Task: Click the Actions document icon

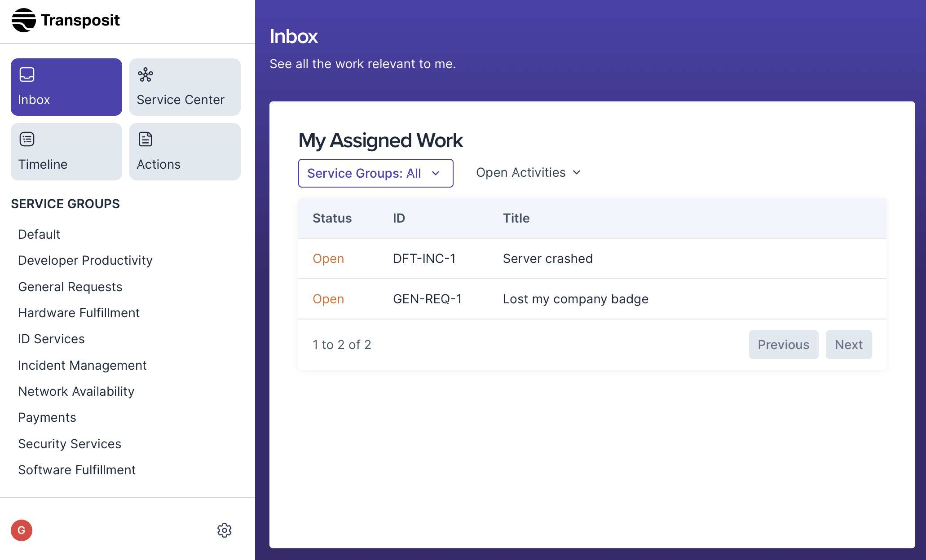Action: click(146, 139)
